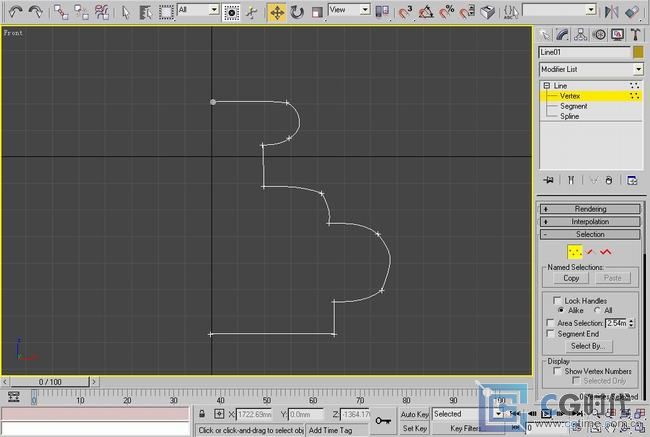Switch to Spline sub-object selection icon

click(x=607, y=251)
